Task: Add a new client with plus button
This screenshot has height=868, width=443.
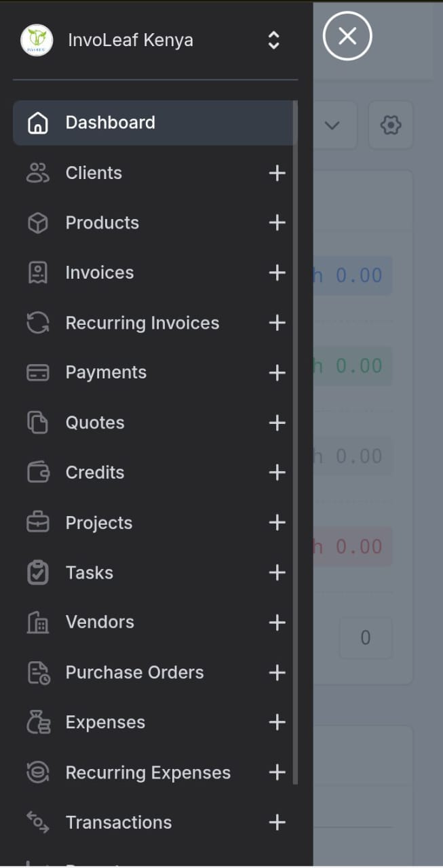Action: tap(277, 173)
